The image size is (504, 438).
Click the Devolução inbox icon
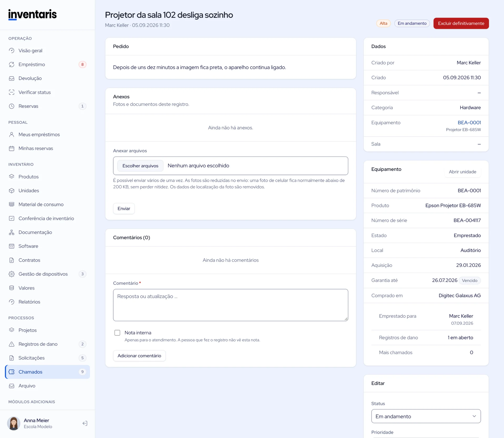12,78
